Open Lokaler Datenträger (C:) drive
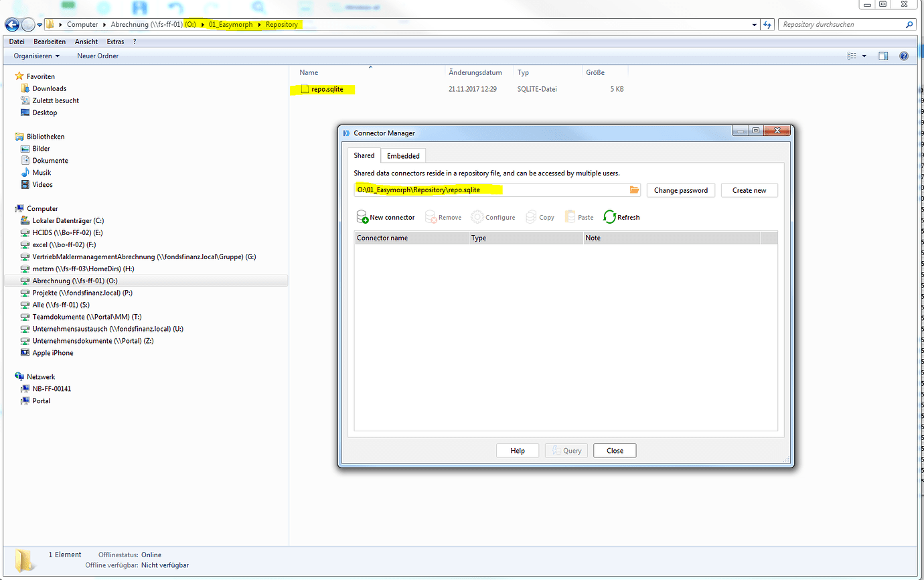924x580 pixels. tap(67, 220)
